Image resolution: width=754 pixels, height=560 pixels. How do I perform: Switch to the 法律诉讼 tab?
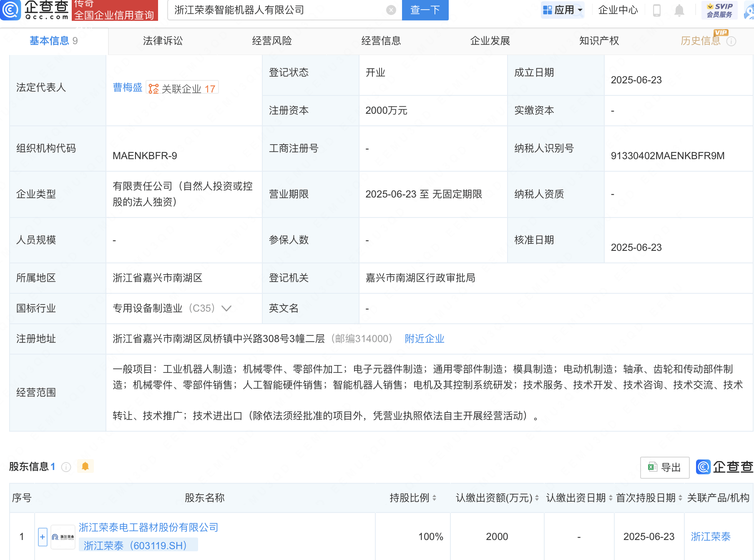(x=163, y=41)
